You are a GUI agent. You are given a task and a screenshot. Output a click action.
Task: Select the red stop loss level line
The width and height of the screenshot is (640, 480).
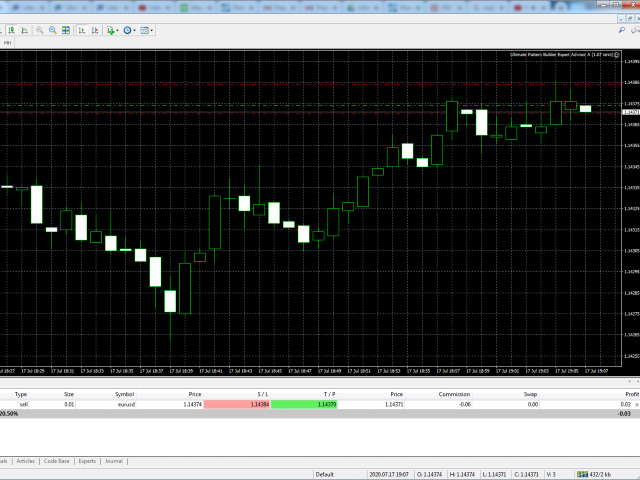pos(310,84)
